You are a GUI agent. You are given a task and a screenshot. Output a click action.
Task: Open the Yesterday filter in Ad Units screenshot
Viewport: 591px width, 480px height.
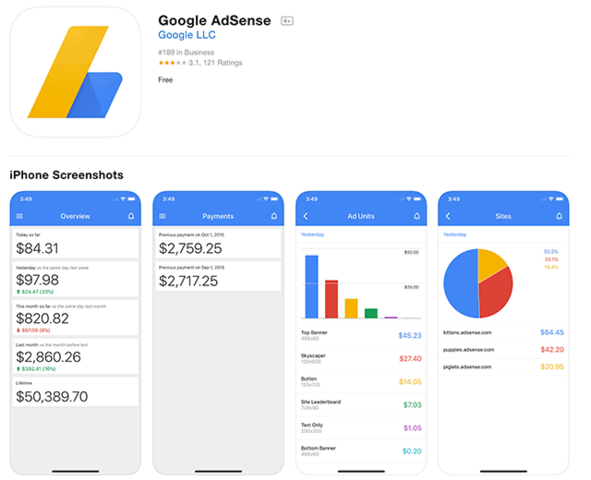(x=312, y=235)
